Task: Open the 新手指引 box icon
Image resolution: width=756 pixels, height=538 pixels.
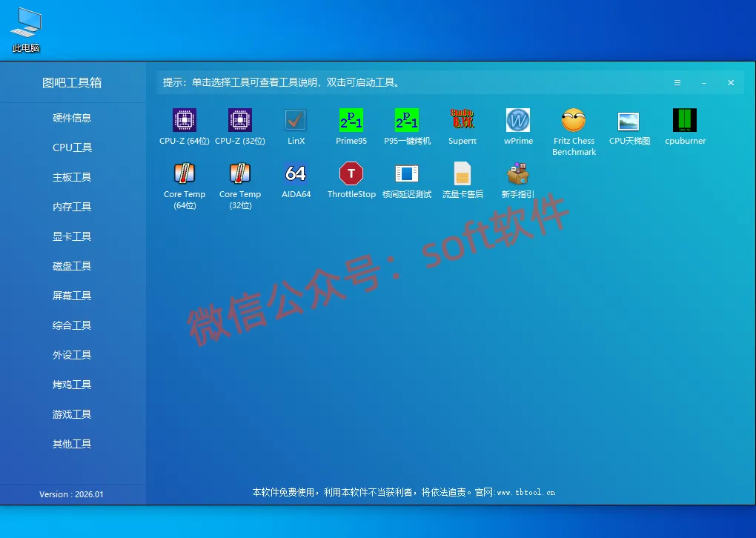Action: click(518, 173)
